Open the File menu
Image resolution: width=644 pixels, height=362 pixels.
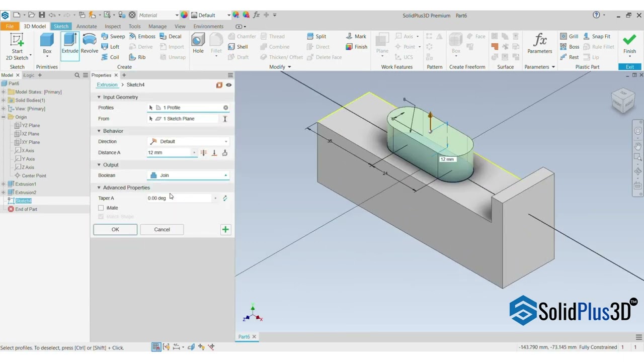pos(10,26)
